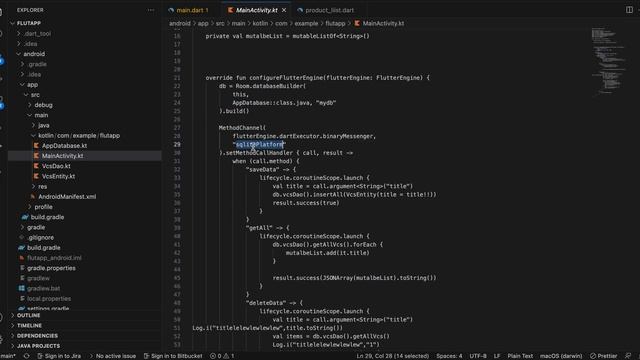Open AndroidManifest.xml file
This screenshot has height=360, width=640.
pos(67,197)
